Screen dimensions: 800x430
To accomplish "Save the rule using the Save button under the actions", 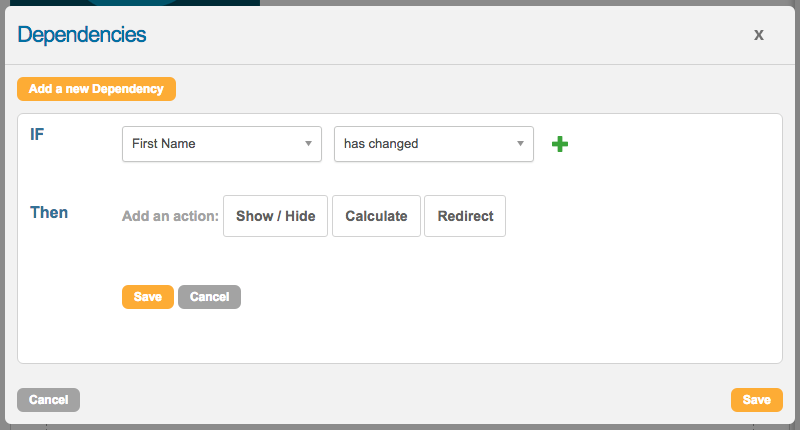I will click(x=148, y=297).
